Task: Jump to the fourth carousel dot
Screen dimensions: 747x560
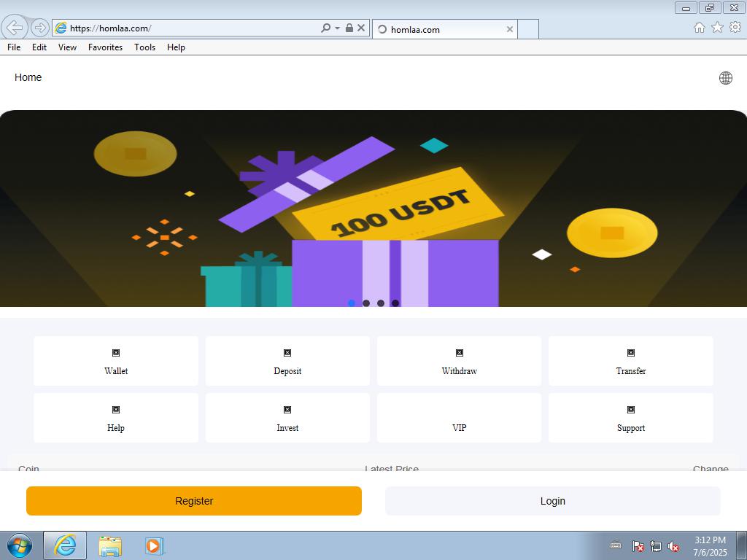Action: 395,303
